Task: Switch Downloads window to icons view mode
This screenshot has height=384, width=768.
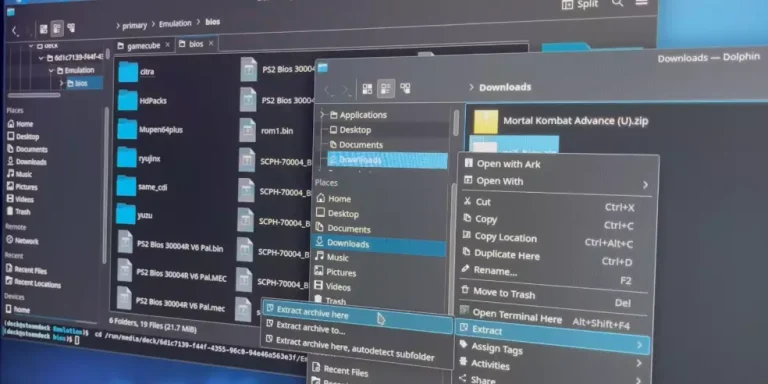Action: coord(367,89)
